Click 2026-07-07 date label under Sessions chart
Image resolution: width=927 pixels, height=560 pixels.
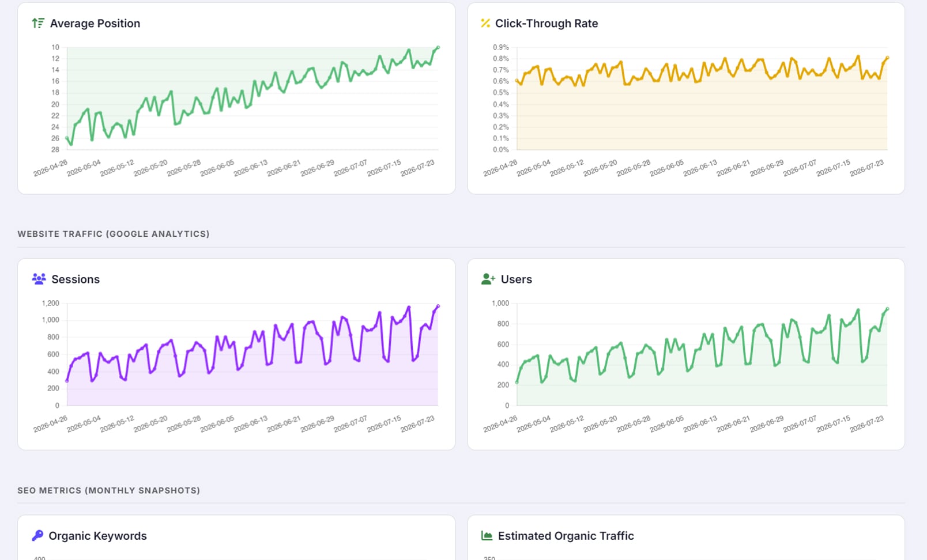(x=351, y=424)
